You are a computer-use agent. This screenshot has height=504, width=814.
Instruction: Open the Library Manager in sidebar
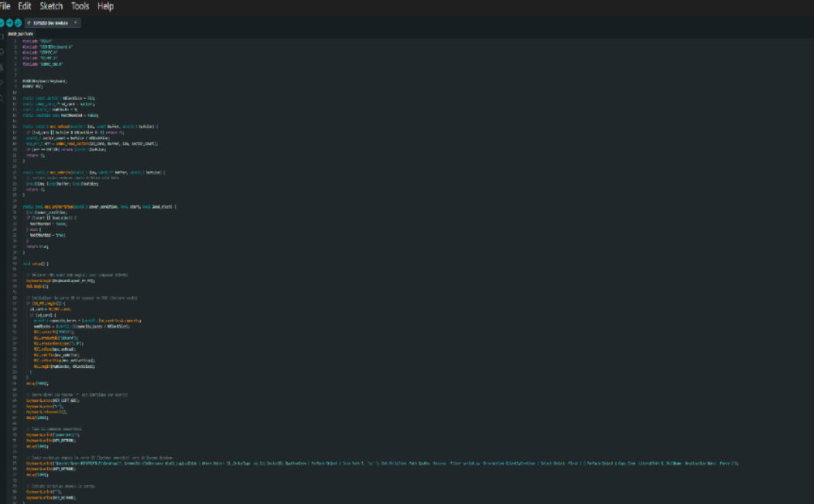[x=2, y=67]
